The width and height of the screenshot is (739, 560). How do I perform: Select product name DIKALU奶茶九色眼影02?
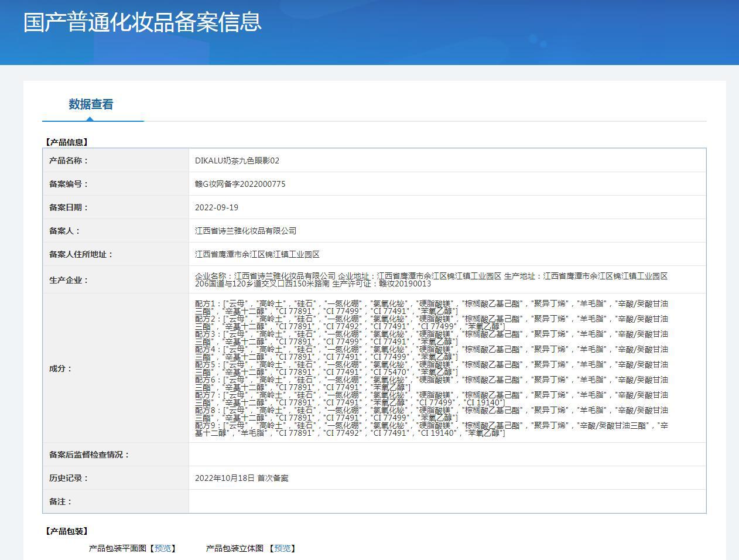(237, 161)
